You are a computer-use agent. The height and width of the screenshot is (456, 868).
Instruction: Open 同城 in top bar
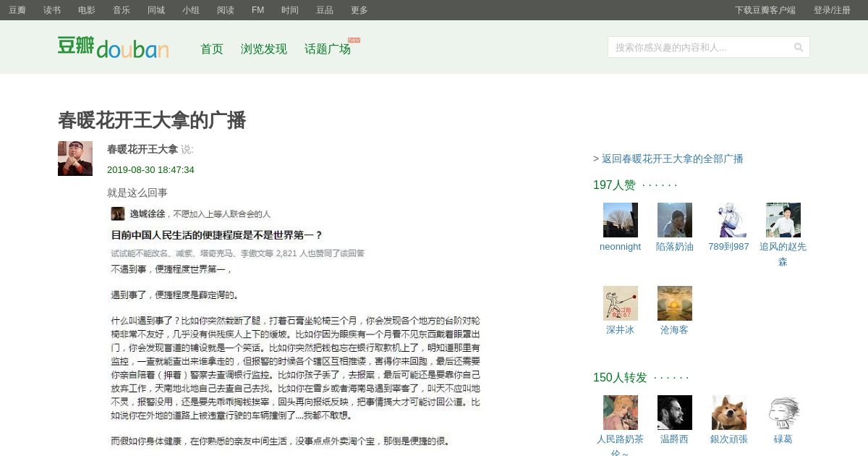(156, 10)
